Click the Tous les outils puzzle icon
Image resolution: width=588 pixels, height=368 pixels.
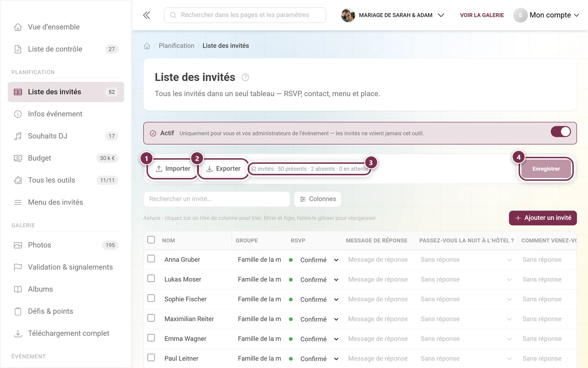tap(18, 180)
